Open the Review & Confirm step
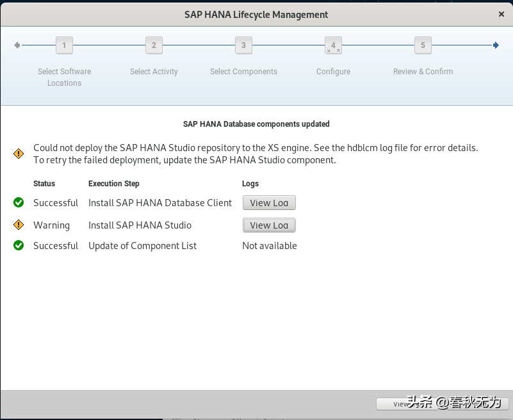 [x=423, y=71]
